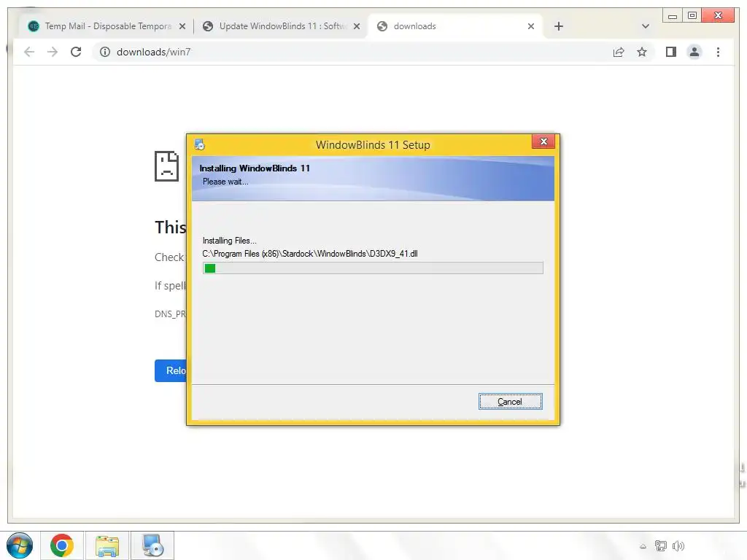
Task: Click the D3DX9_41.dll file path text
Action: (x=310, y=254)
